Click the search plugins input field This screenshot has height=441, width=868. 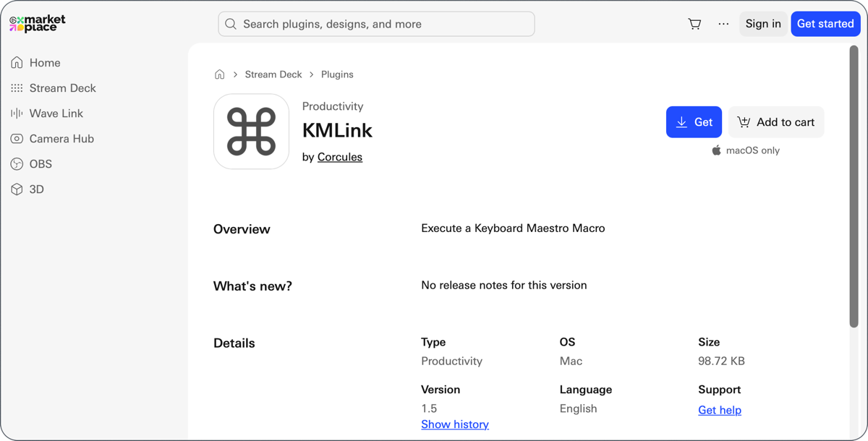[x=376, y=23]
